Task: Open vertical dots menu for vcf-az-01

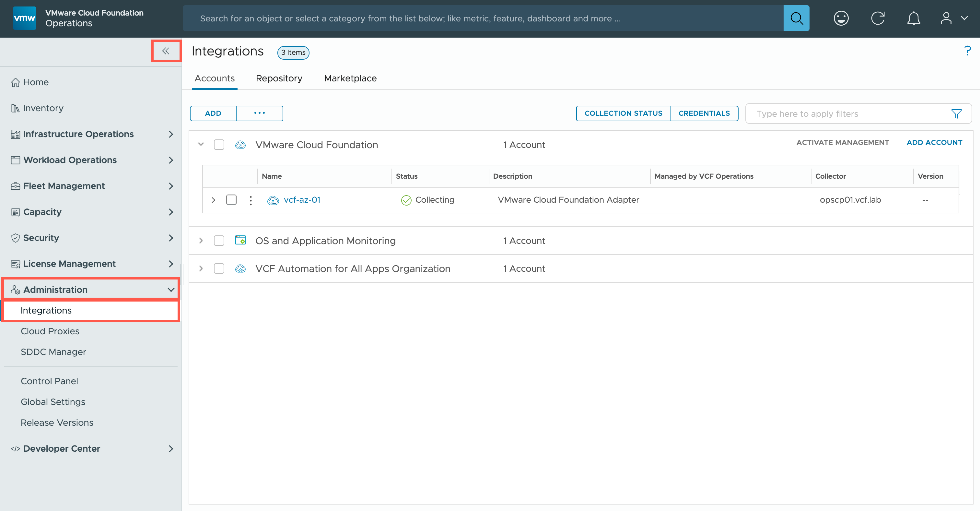Action: coord(251,200)
